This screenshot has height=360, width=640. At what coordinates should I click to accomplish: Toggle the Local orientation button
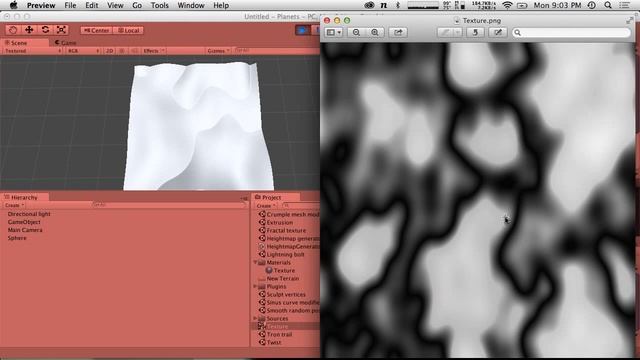128,30
